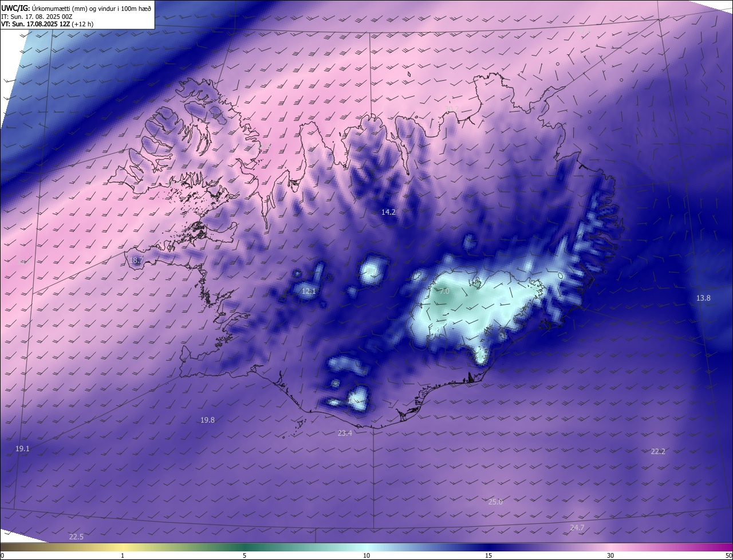Screen dimensions: 733x560
Task: Click the color scale tick label 30
Action: click(610, 555)
